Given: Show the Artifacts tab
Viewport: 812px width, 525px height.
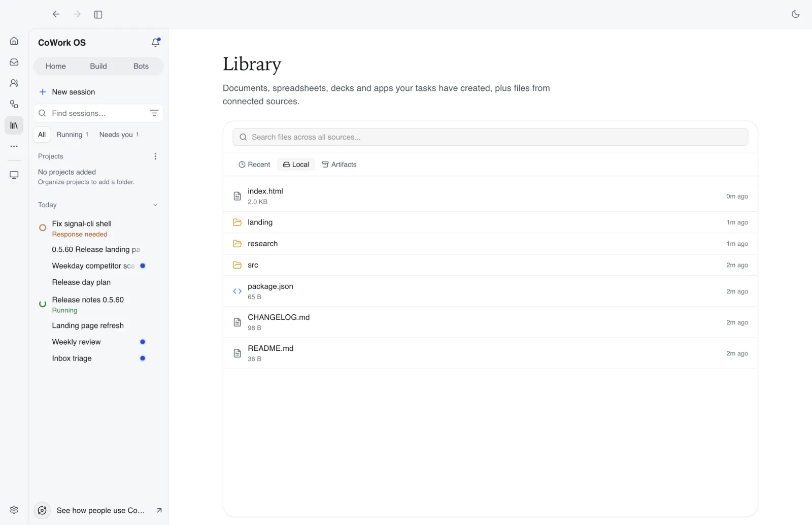Looking at the screenshot, I should tap(339, 165).
